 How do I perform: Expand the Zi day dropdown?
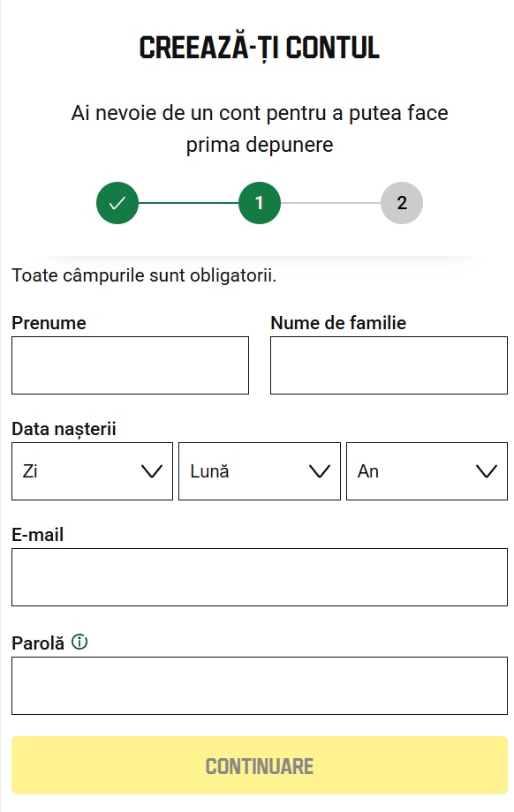(x=92, y=471)
